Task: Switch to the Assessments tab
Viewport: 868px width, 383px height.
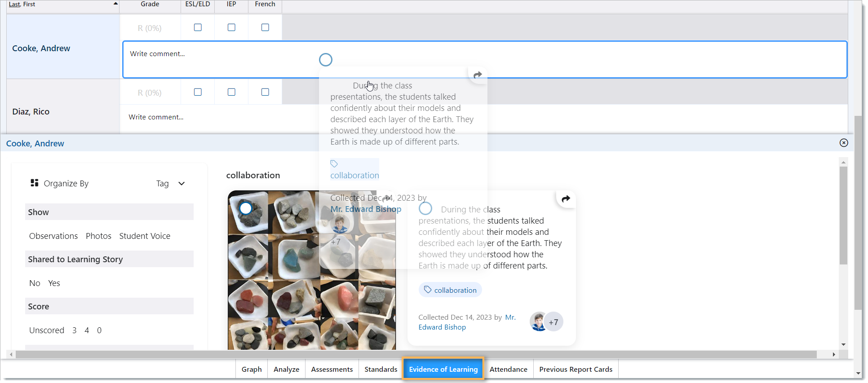Action: click(x=332, y=369)
